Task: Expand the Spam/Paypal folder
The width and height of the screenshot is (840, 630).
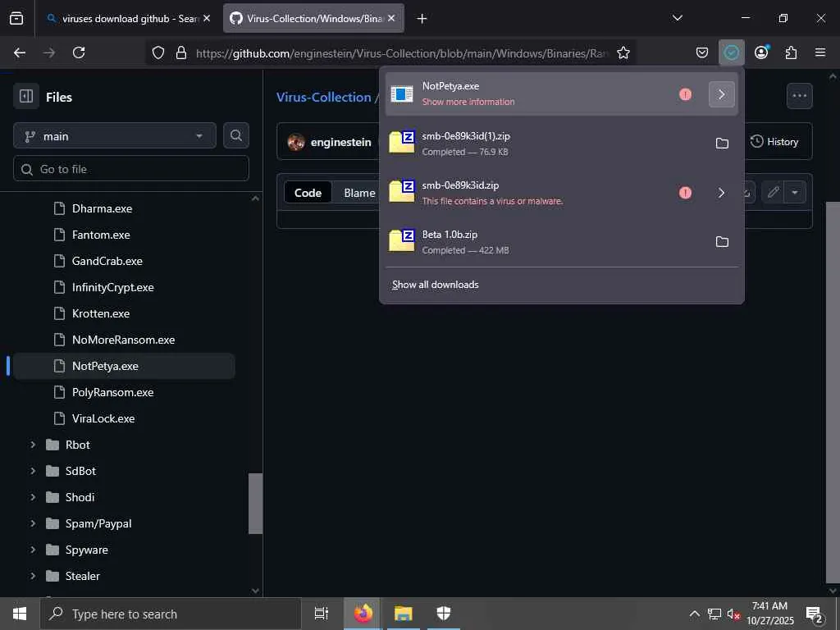Action: pos(33,523)
